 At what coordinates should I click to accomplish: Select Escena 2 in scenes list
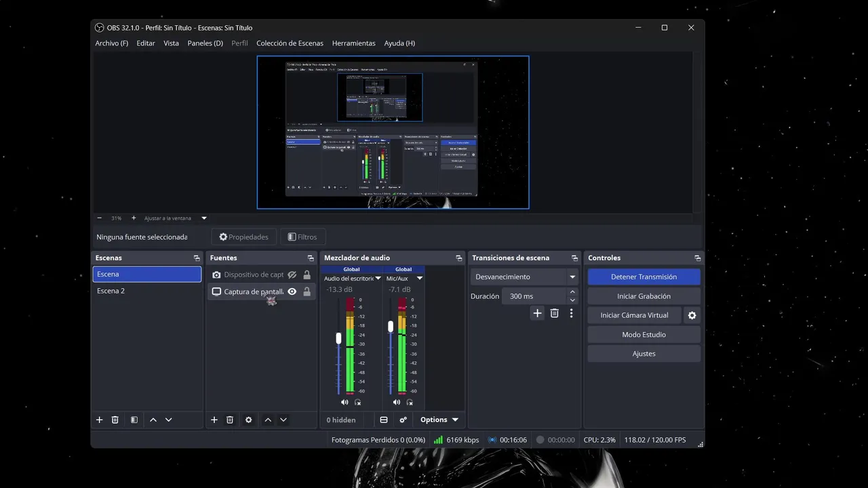147,291
